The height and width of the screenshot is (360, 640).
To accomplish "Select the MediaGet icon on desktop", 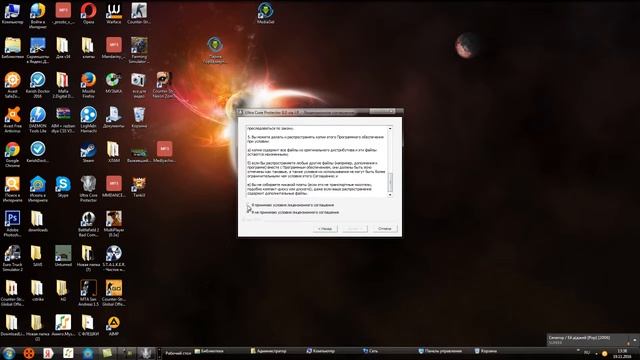I will tap(265, 13).
